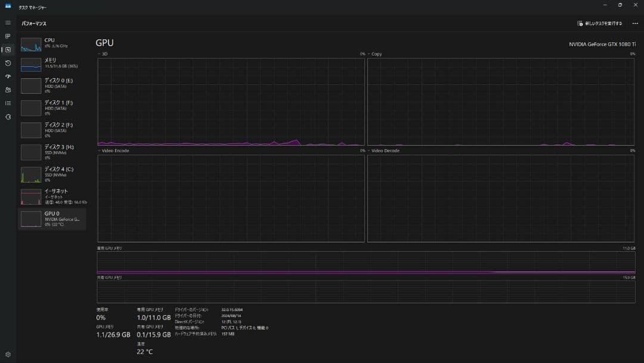
Task: Open the Services page icon
Action: (8, 116)
